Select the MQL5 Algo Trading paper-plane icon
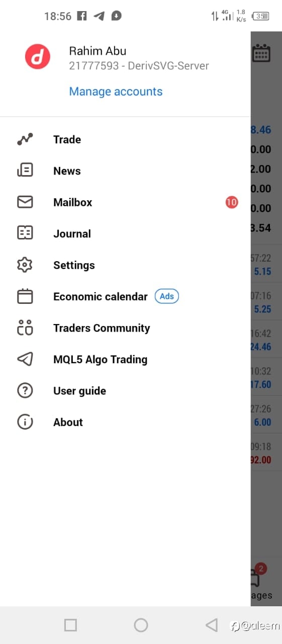Viewport: 282px width, 644px height. tap(25, 359)
